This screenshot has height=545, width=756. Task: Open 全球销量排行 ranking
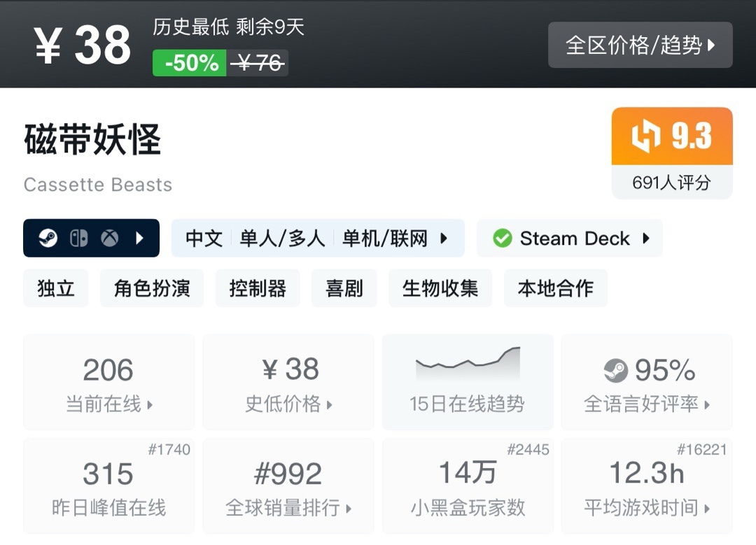(288, 486)
